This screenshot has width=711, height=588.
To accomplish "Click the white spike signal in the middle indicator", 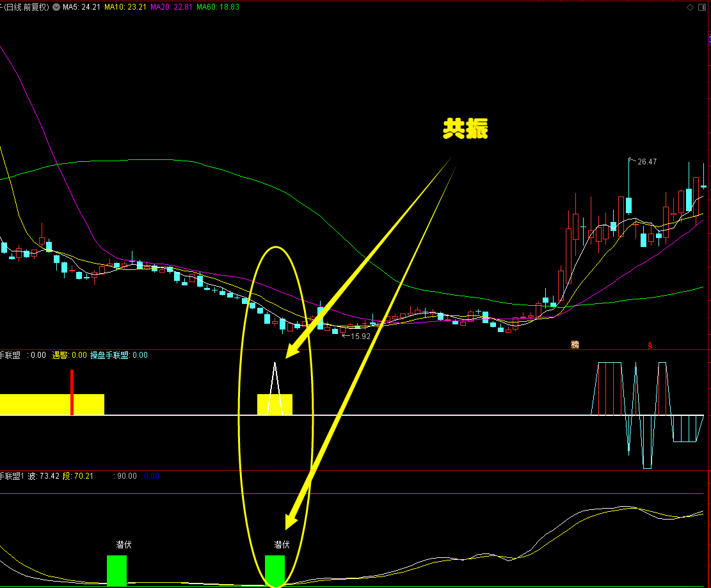I will [x=275, y=388].
